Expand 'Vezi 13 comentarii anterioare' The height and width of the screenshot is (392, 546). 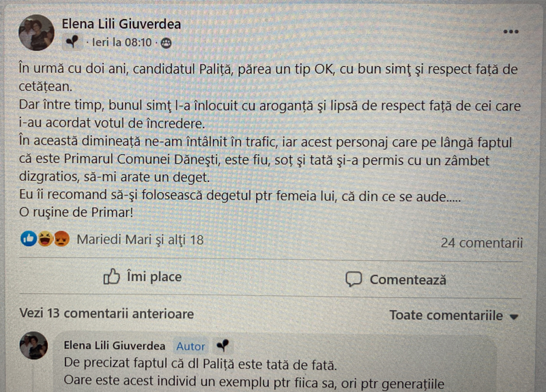[x=106, y=314]
